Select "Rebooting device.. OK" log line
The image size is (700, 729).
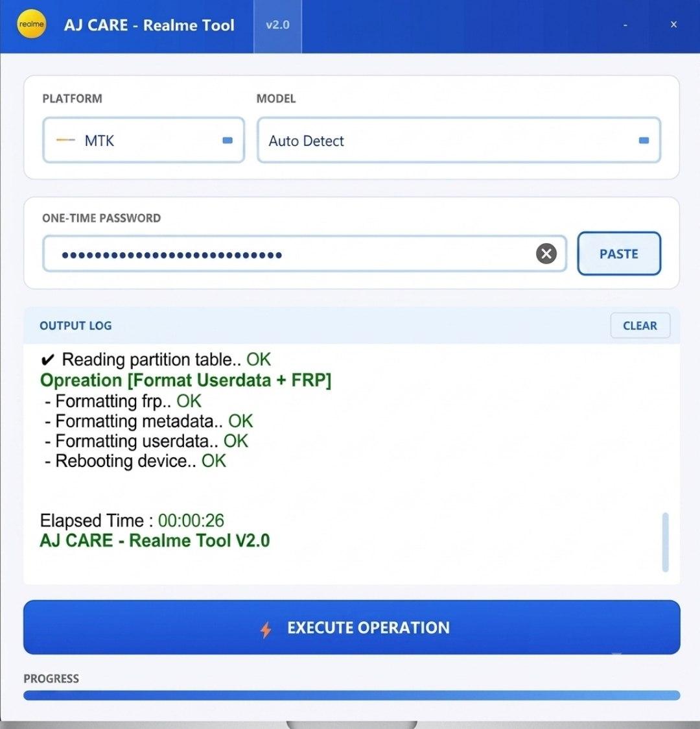pos(135,460)
